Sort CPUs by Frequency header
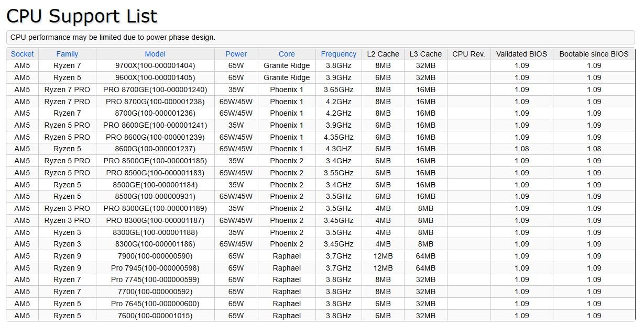Viewport: 644px width, 325px height. click(x=339, y=54)
